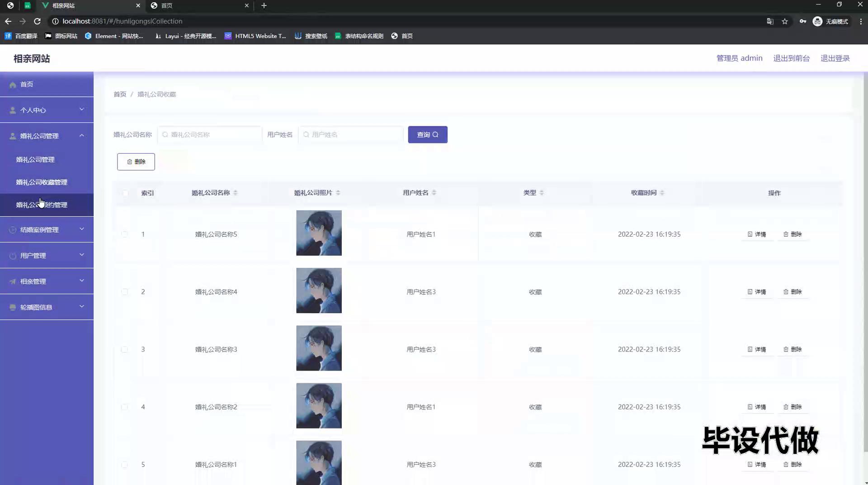Sort the table by 收藏时间 column
This screenshot has height=485, width=868.
[x=662, y=193]
